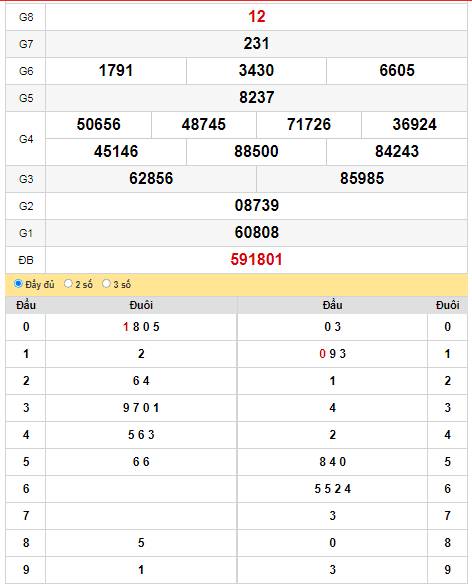Image resolution: width=472 pixels, height=588 pixels.
Task: Click the G4 number 50656
Action: tap(99, 125)
